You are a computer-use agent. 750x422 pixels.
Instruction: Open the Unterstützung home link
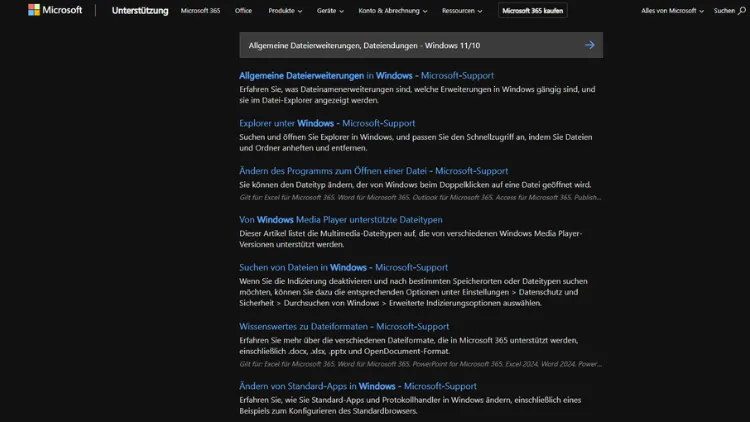[140, 11]
